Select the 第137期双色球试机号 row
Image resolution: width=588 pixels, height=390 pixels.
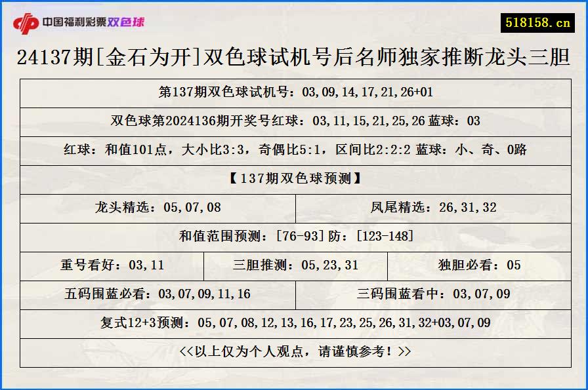click(x=294, y=92)
